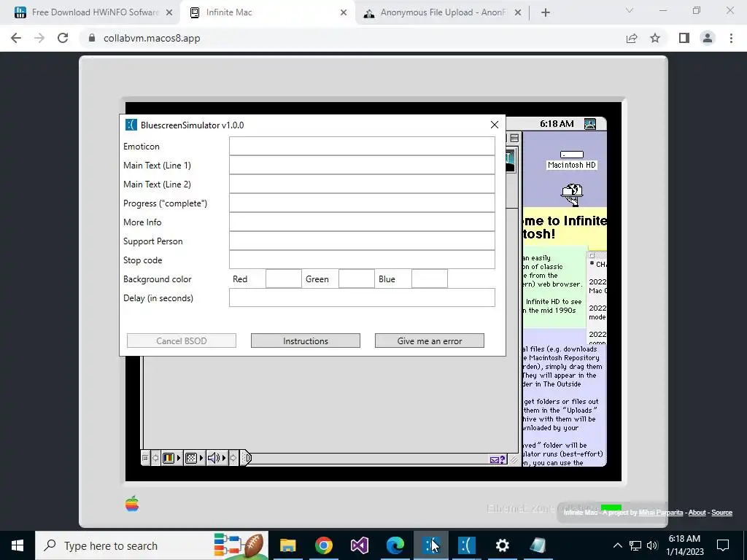
Task: Open the sound volume control strip module
Action: 217,458
